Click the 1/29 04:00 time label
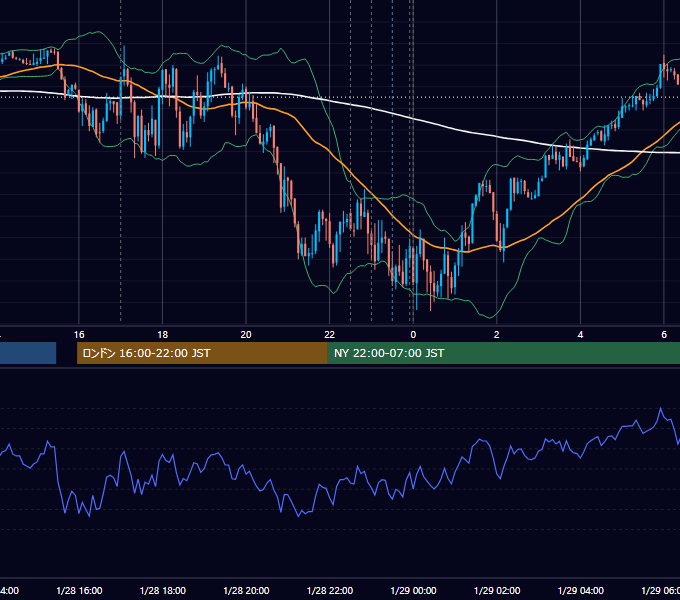The width and height of the screenshot is (680, 600). [581, 590]
